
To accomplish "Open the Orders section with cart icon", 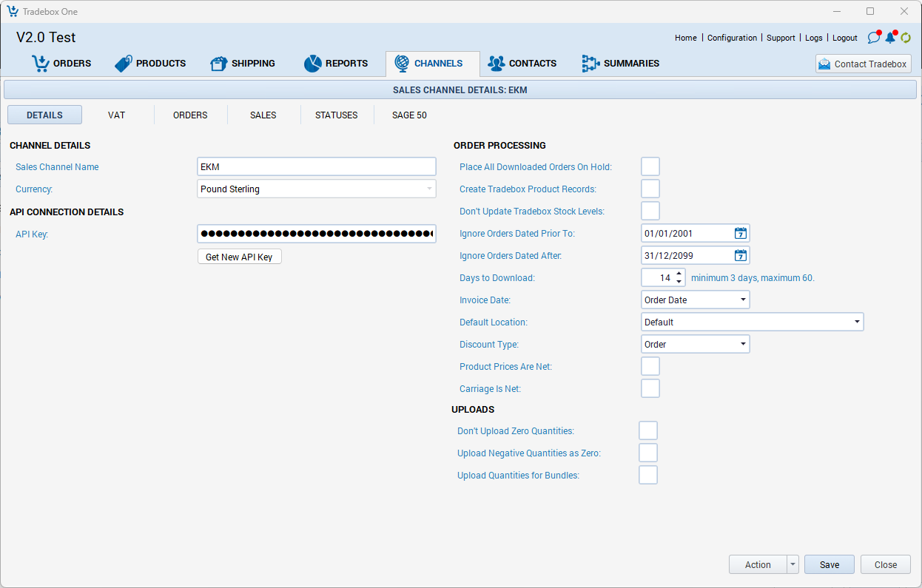I will pos(61,64).
